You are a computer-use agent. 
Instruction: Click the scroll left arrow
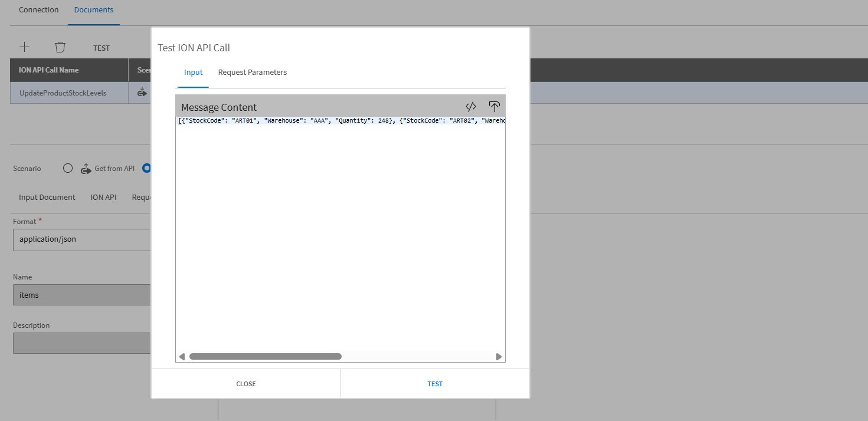click(x=182, y=356)
